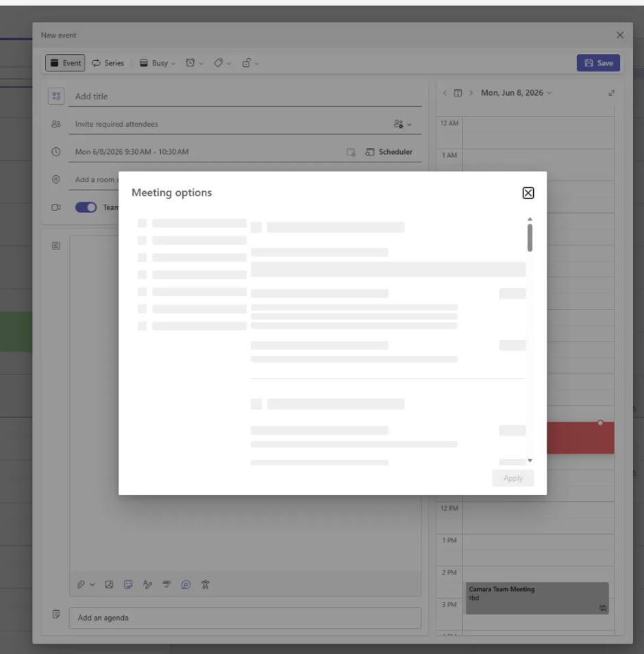
Task: Open the reminder alarm clock dropdown
Action: click(x=194, y=63)
